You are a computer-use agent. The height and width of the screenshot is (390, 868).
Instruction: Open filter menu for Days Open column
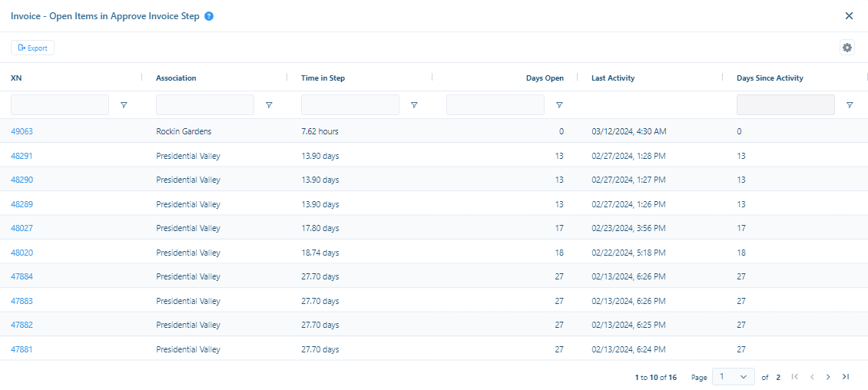point(559,105)
